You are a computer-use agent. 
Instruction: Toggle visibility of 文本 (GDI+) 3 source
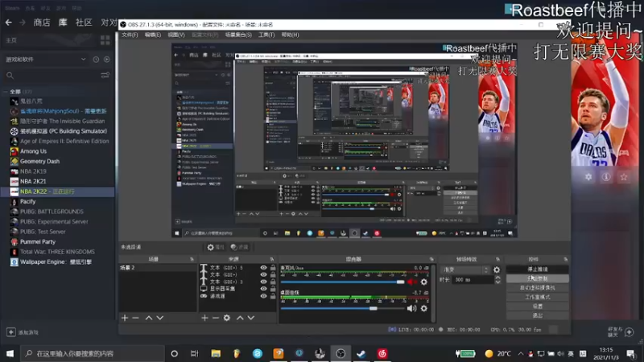click(x=263, y=282)
